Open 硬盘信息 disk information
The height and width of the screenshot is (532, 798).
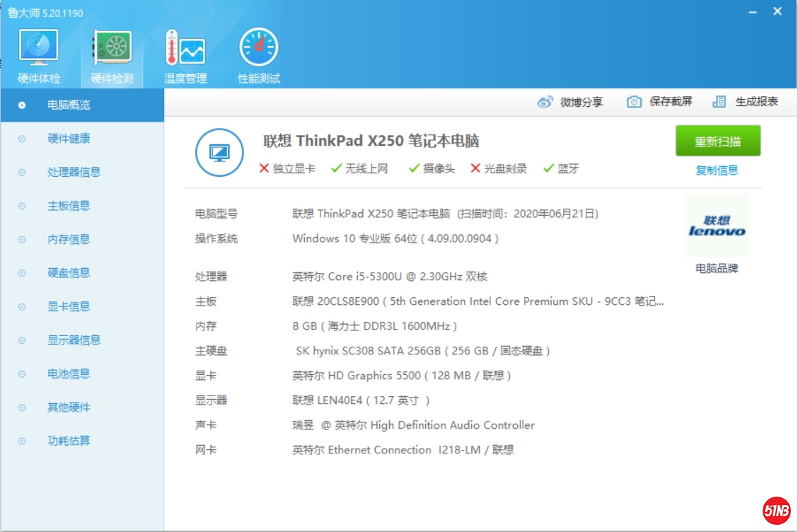69,273
